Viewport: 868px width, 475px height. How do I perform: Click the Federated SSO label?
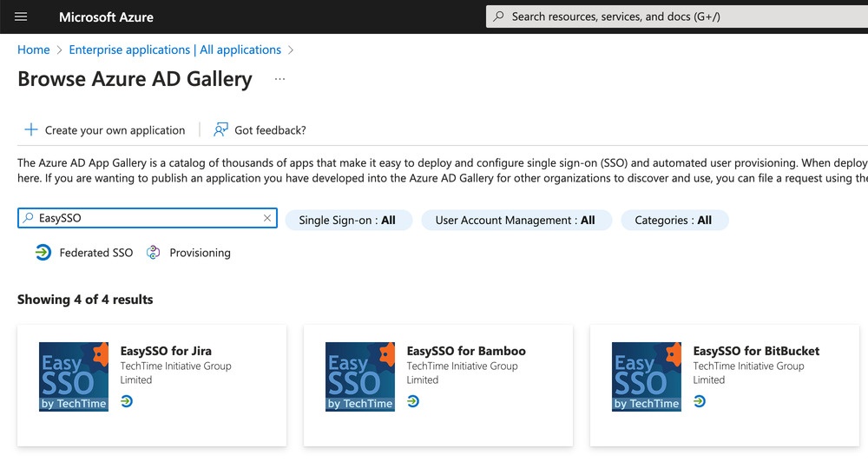point(96,253)
